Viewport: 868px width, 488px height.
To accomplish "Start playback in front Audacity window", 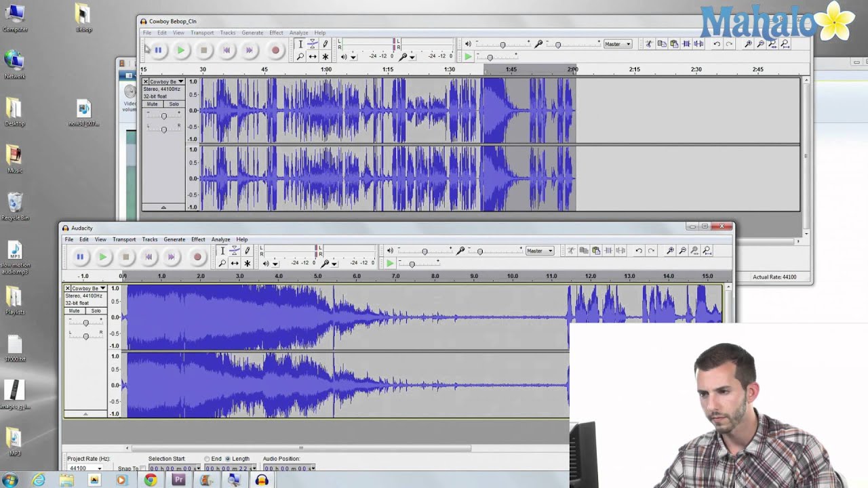I will tap(103, 257).
